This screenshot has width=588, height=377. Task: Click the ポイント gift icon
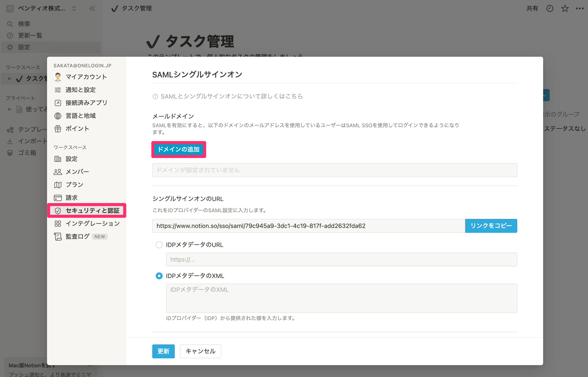(58, 129)
